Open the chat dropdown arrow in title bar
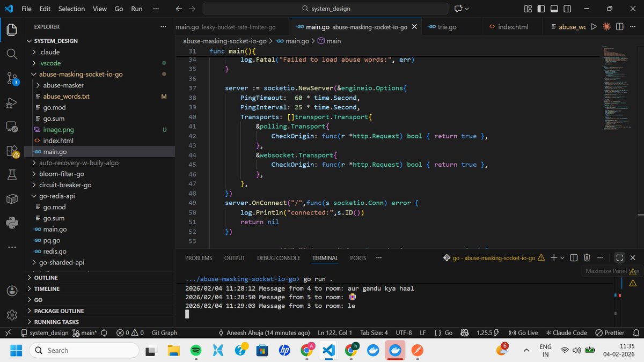This screenshot has height=362, width=644. tap(466, 9)
